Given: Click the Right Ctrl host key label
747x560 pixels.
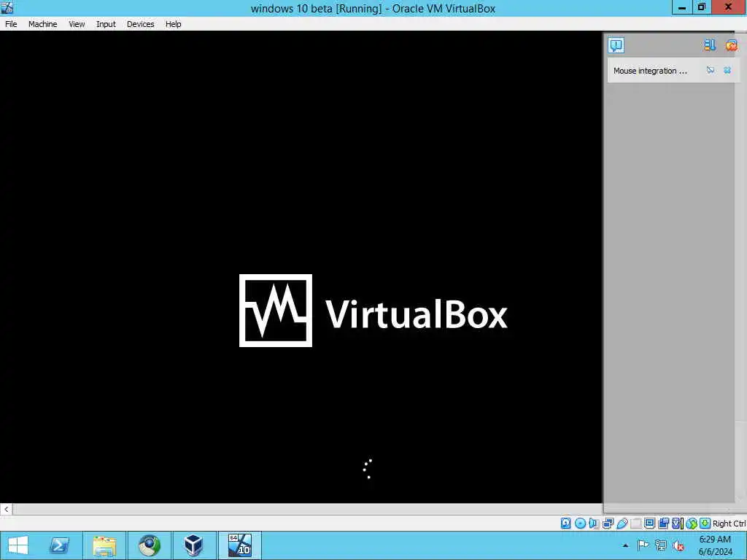Looking at the screenshot, I should point(729,524).
